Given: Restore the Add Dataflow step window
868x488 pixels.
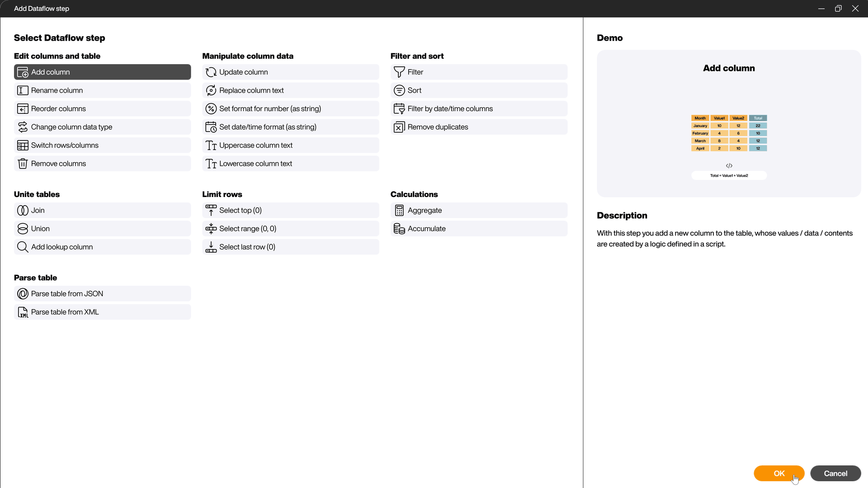Looking at the screenshot, I should pyautogui.click(x=838, y=9).
